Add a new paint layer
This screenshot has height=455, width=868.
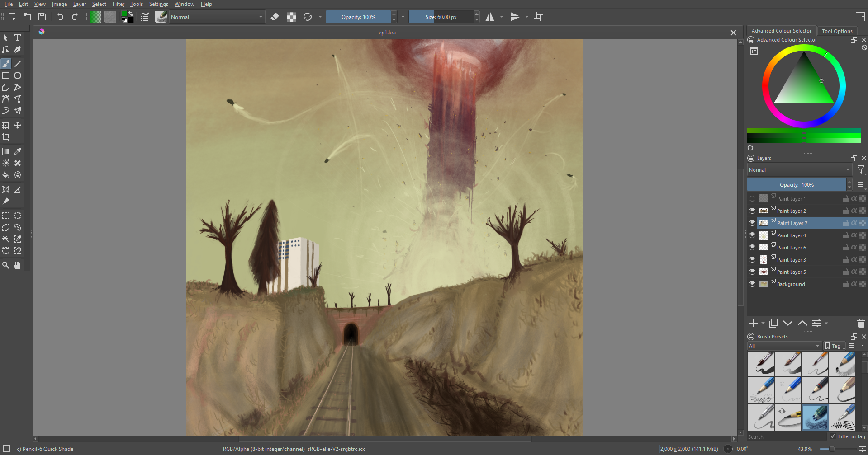(x=754, y=323)
